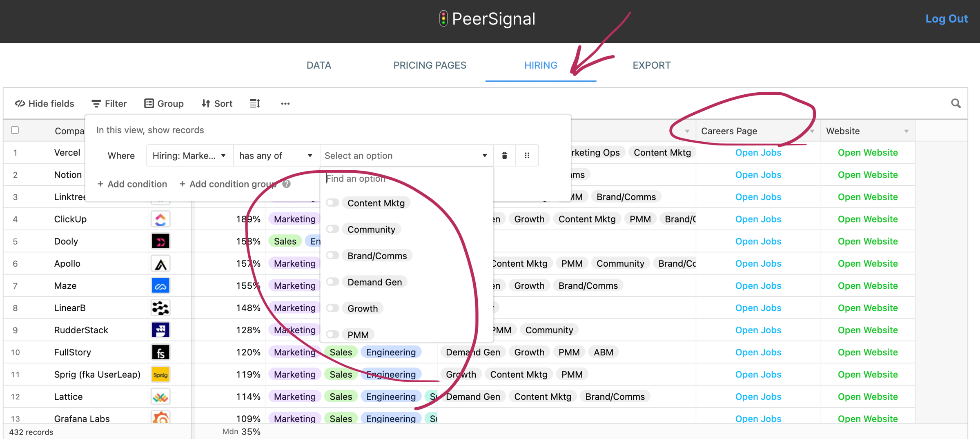This screenshot has width=980, height=439.
Task: Expand the Website column menu arrow
Action: click(x=906, y=131)
